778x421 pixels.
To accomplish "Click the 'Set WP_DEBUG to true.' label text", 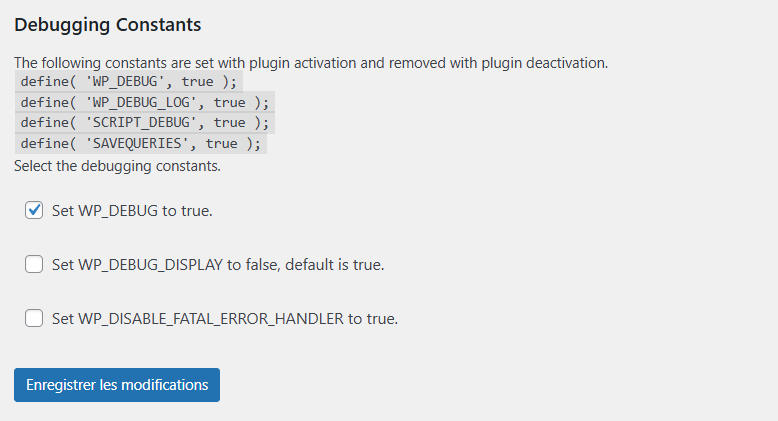I will tap(132, 211).
